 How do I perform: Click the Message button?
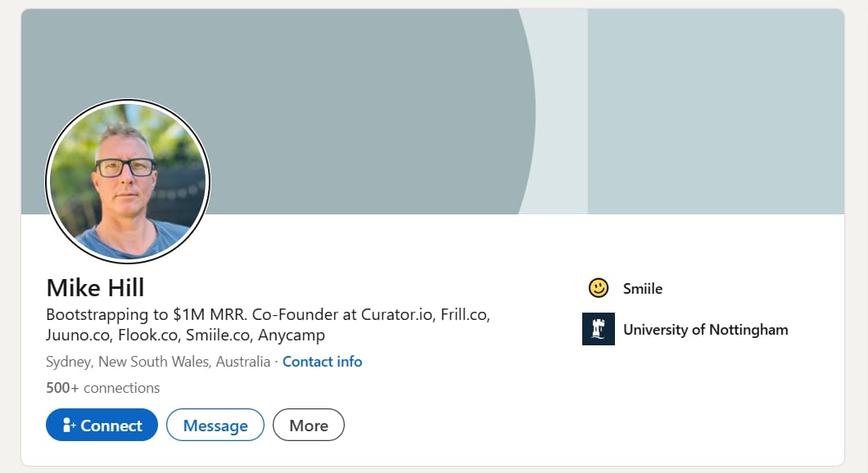(x=215, y=425)
